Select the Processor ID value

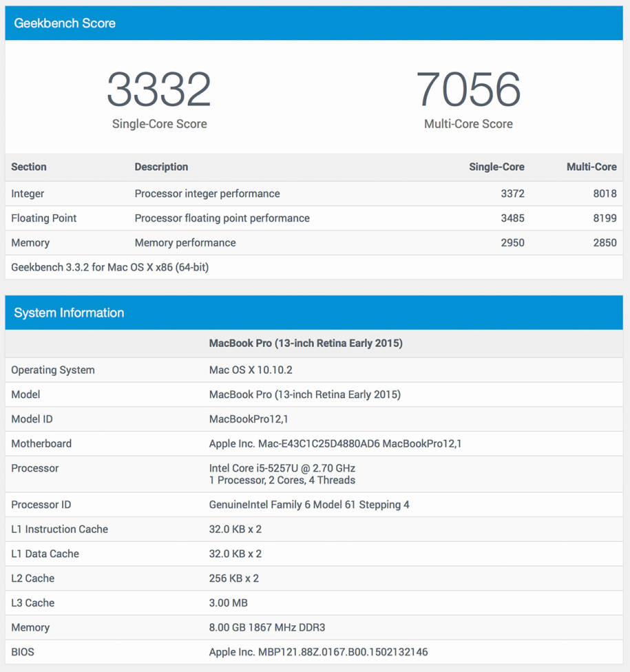click(x=309, y=505)
